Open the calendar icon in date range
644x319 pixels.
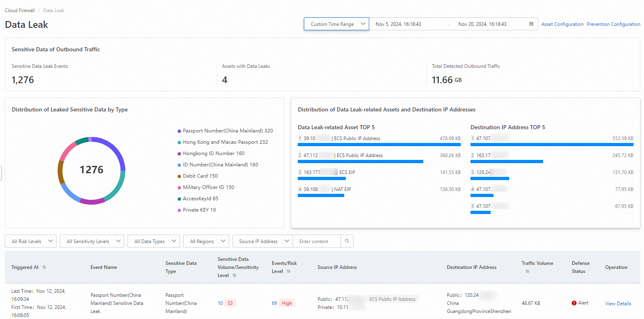click(x=531, y=24)
